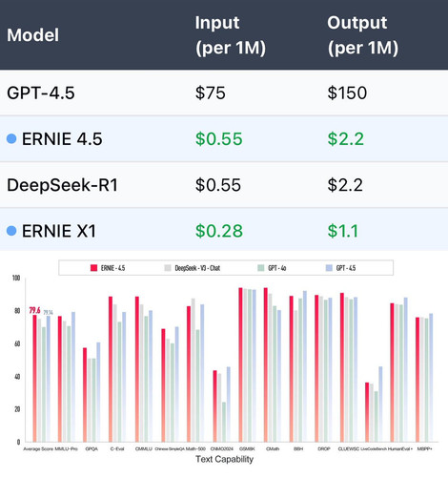
Task: Click the "80" y-axis value
Action: 17,311
